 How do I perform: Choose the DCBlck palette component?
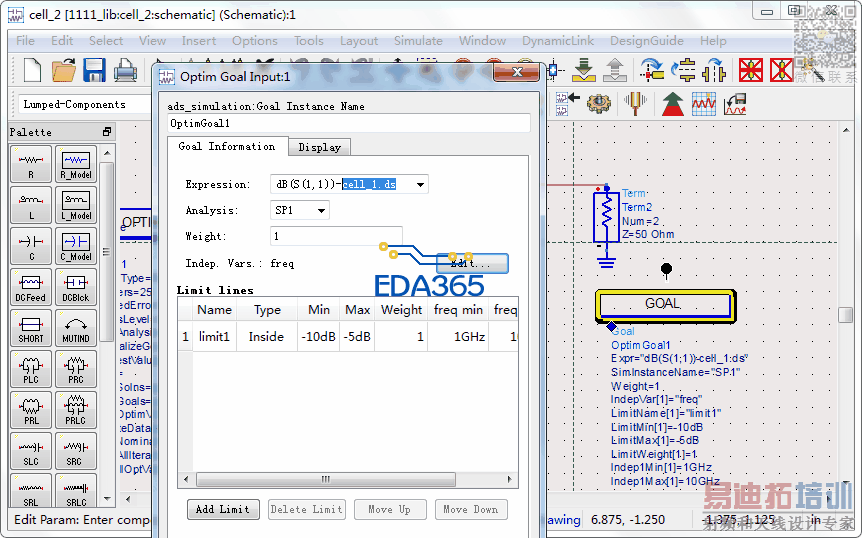click(76, 287)
